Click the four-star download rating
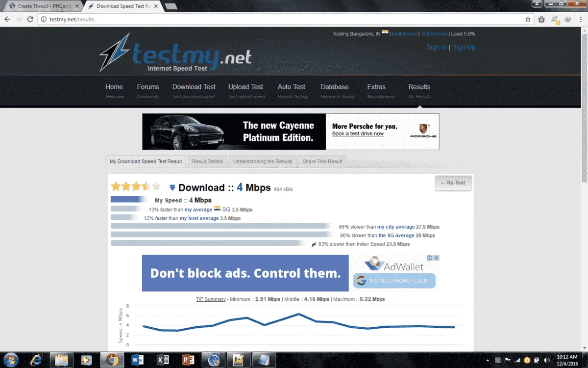Image resolution: width=588 pixels, height=368 pixels. pos(136,186)
